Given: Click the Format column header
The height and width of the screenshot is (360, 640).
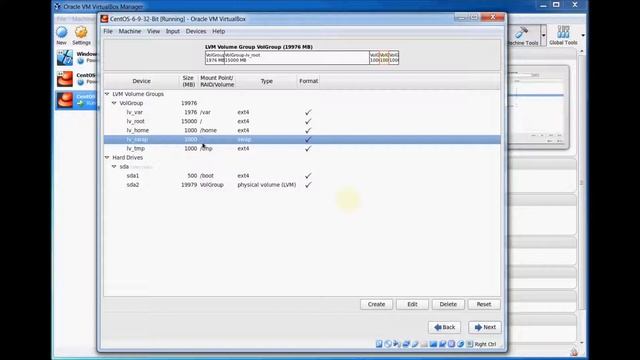Looking at the screenshot, I should click(309, 81).
